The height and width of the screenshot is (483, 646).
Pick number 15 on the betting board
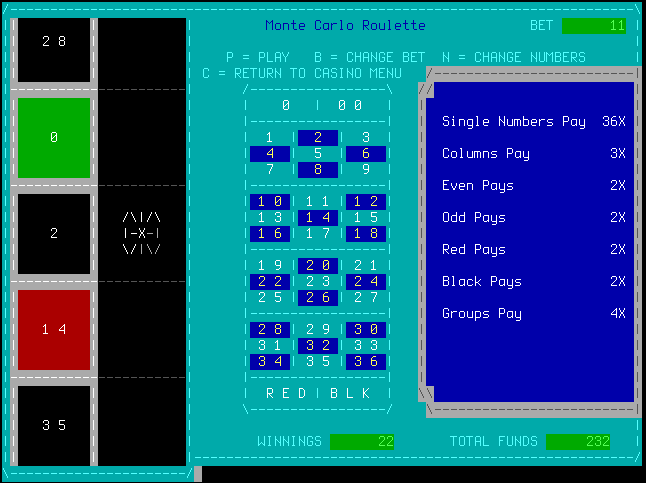click(x=366, y=217)
